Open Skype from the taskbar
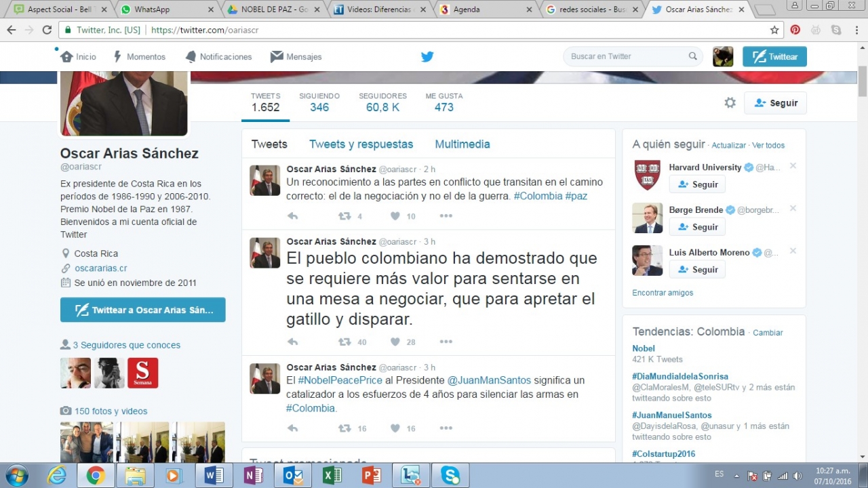Screen dimensions: 868x488 pyautogui.click(x=450, y=475)
